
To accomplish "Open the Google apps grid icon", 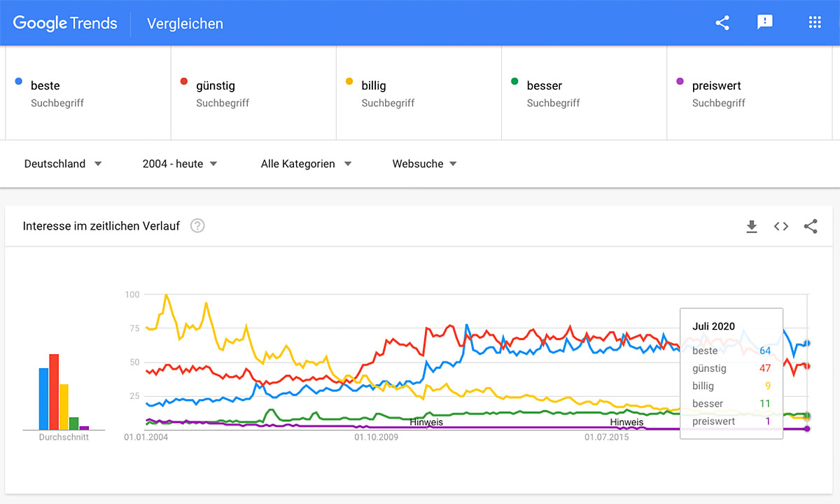I will (814, 22).
